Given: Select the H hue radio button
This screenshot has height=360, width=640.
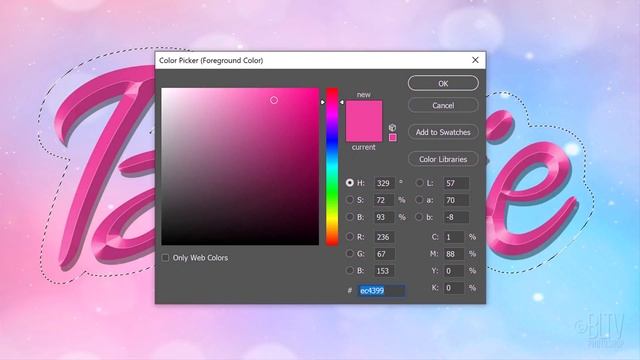Looking at the screenshot, I should point(350,183).
